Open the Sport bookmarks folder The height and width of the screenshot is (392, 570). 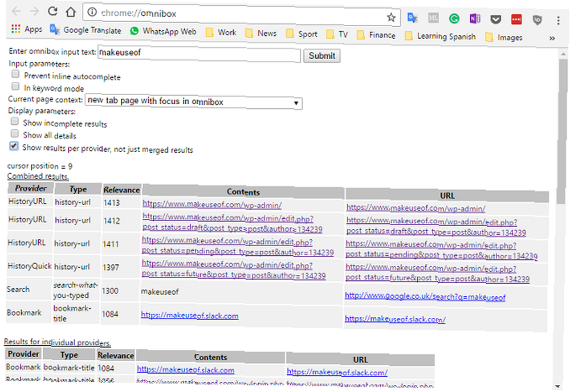pos(302,34)
